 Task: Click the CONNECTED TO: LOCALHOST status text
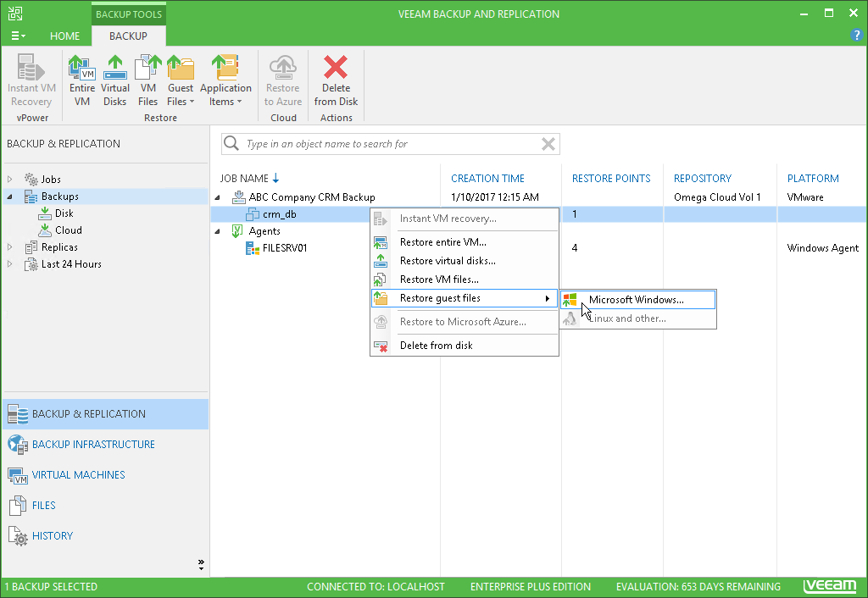376,587
